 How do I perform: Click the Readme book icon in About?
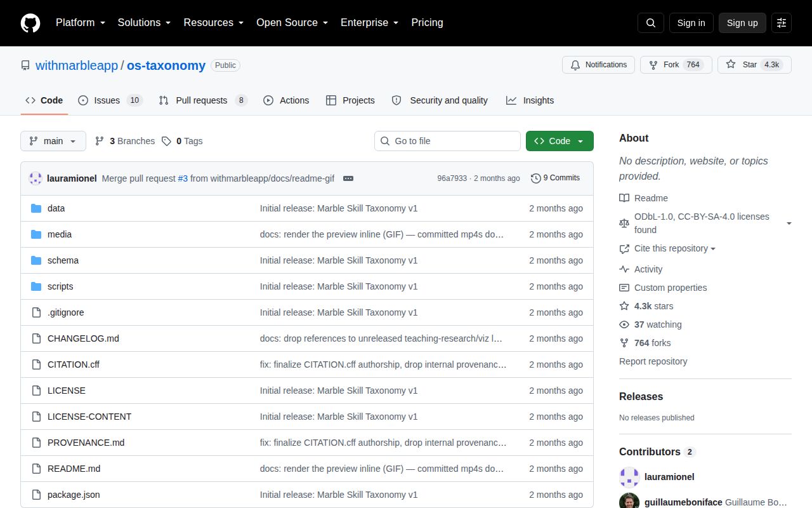(624, 198)
